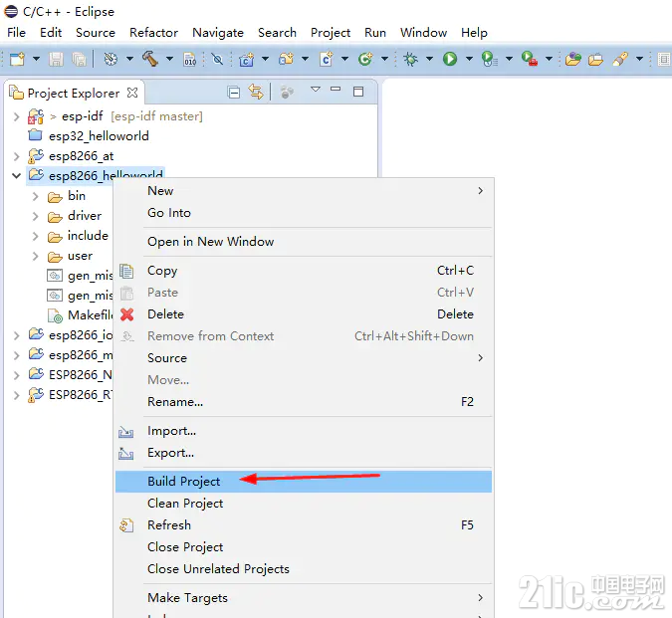Click the Build configuration gear icon

click(x=111, y=59)
